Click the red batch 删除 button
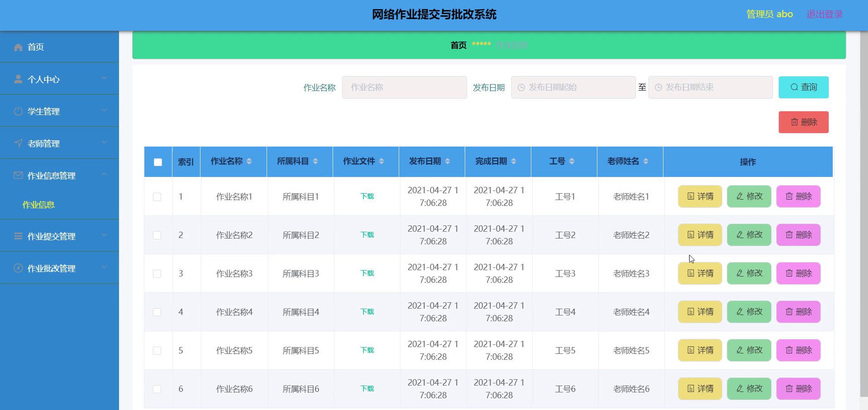 coord(803,122)
